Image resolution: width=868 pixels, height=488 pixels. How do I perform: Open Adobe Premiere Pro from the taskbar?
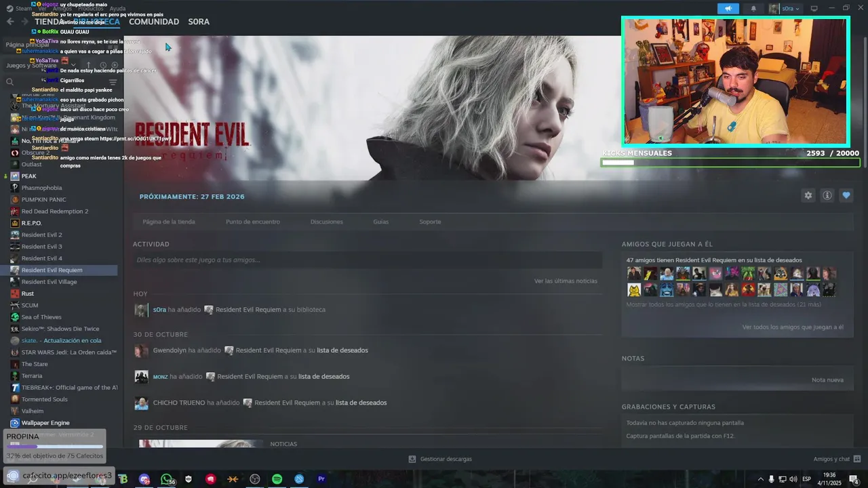coord(321,479)
